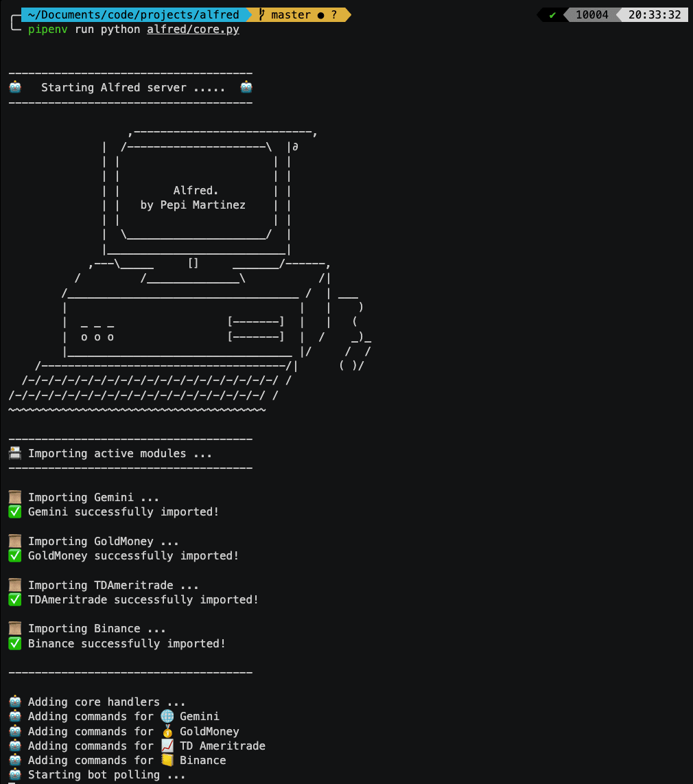Click the green exit status checkmark in prompt

coord(552,15)
